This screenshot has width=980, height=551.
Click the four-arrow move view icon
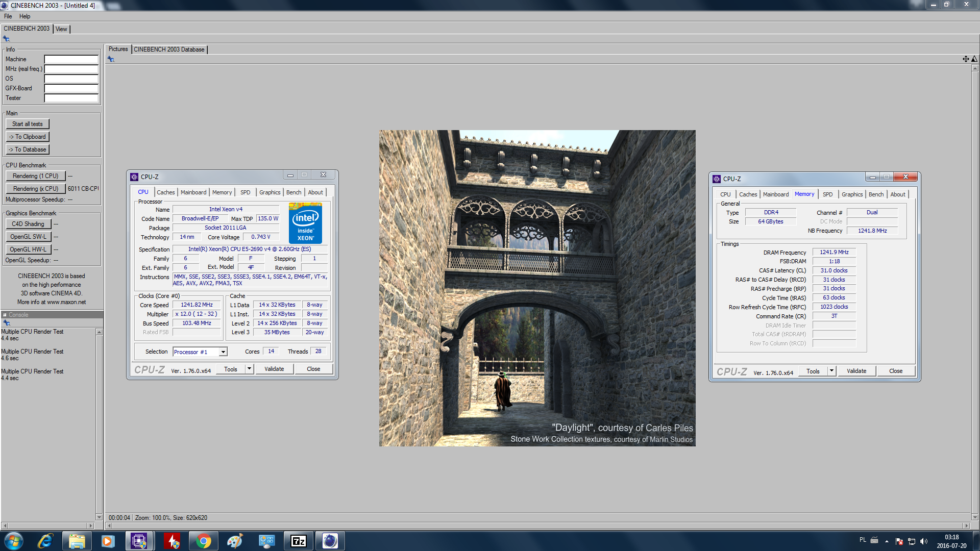966,59
